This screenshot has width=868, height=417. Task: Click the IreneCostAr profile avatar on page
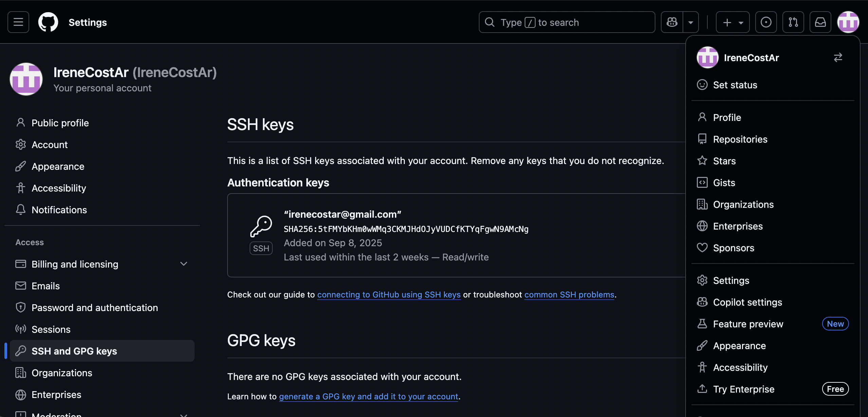point(26,79)
